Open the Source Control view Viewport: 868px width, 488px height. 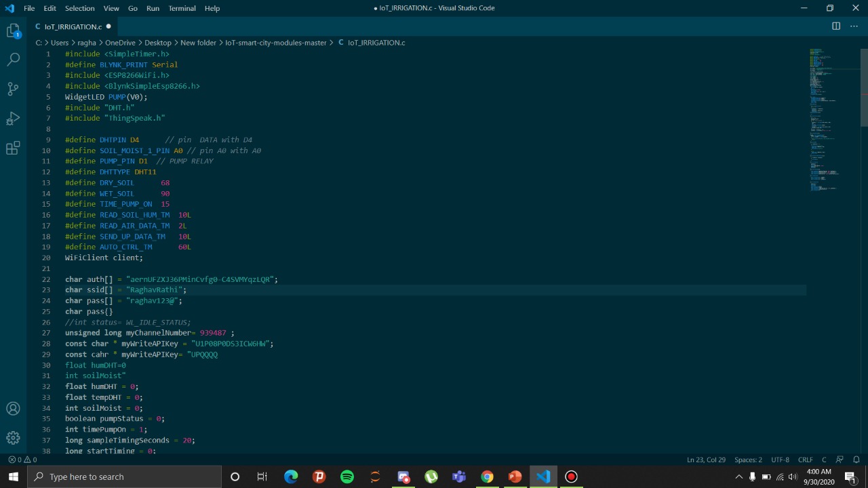(13, 89)
